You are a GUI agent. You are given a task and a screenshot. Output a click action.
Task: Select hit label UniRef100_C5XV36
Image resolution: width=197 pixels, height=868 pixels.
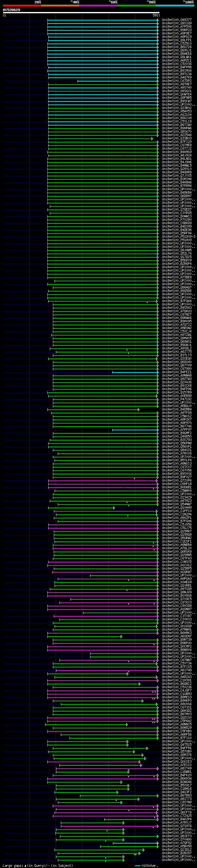177,64
